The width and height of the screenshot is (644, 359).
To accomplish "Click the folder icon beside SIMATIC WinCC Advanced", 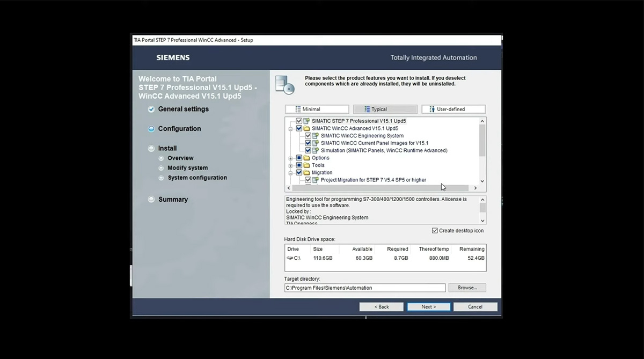I will point(307,128).
